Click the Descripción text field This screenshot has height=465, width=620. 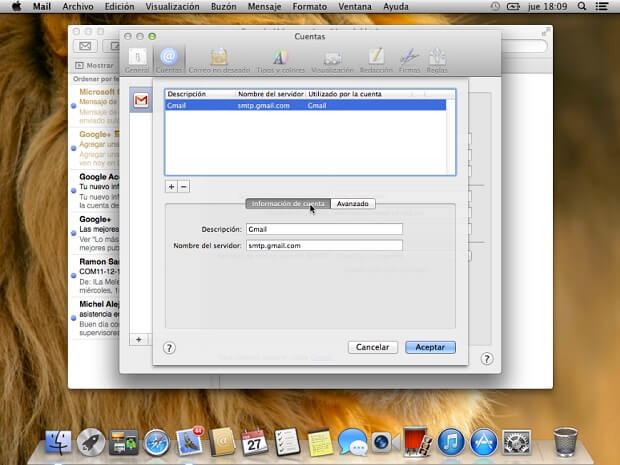324,229
